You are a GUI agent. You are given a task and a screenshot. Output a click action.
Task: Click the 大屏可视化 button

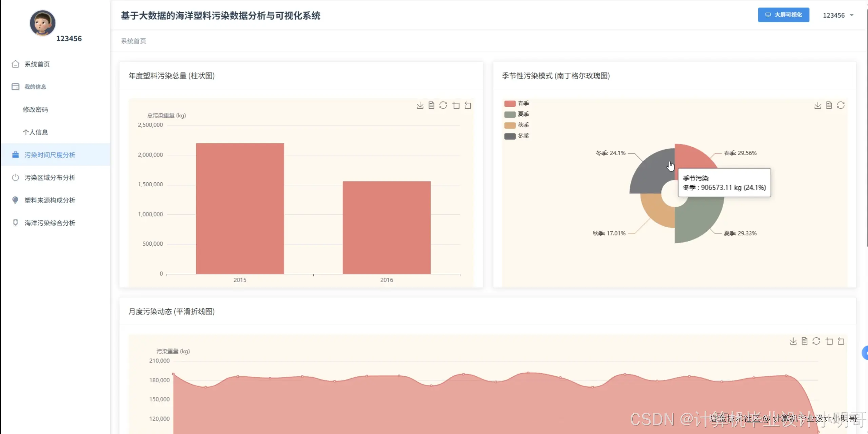coord(783,15)
